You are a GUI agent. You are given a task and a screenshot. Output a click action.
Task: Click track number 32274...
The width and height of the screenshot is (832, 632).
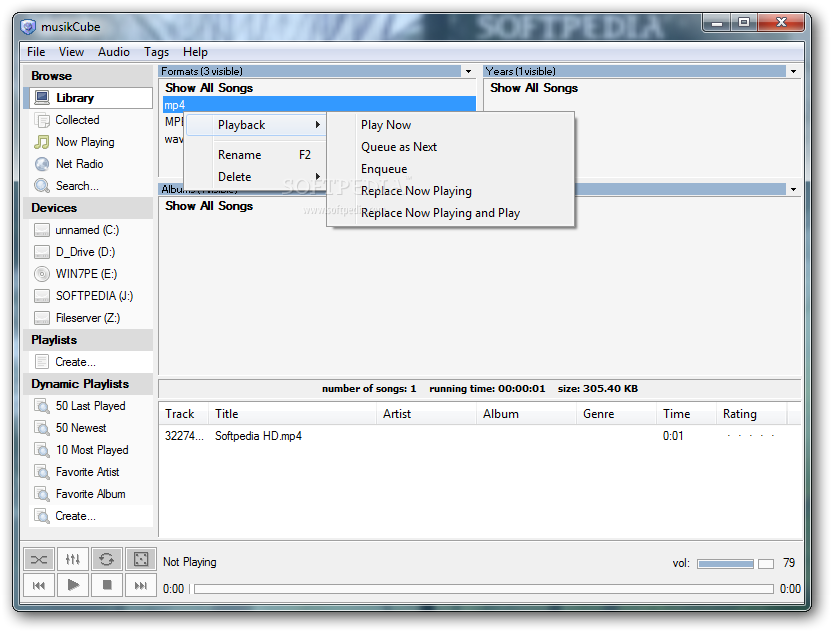pos(184,436)
